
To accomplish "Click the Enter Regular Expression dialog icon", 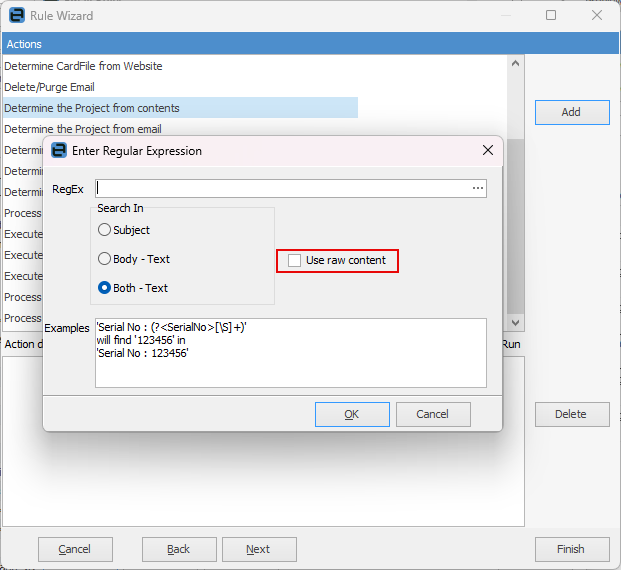I will coord(59,151).
